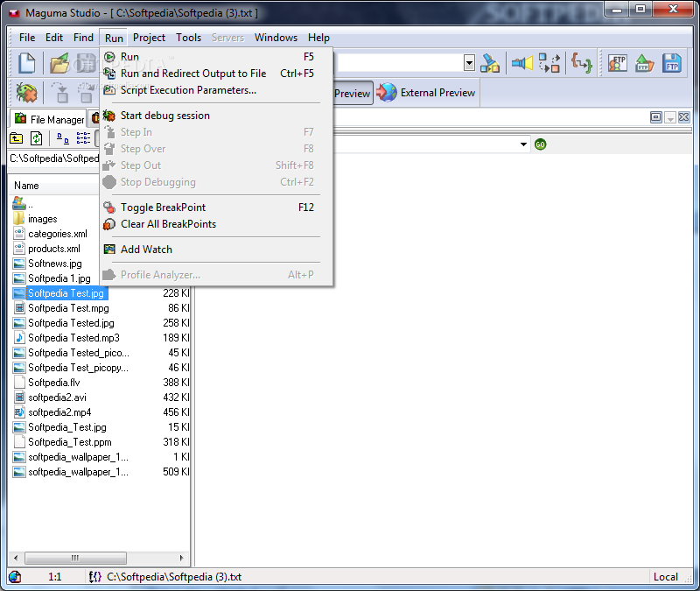Viewport: 700px width, 591px height.
Task: Click the globe icon in status bar
Action: (15, 577)
